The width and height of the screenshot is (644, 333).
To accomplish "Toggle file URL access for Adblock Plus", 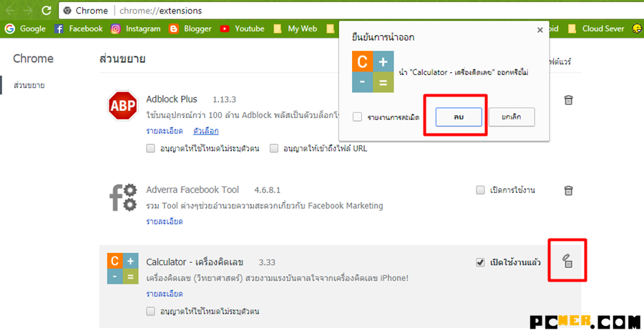I will click(274, 149).
